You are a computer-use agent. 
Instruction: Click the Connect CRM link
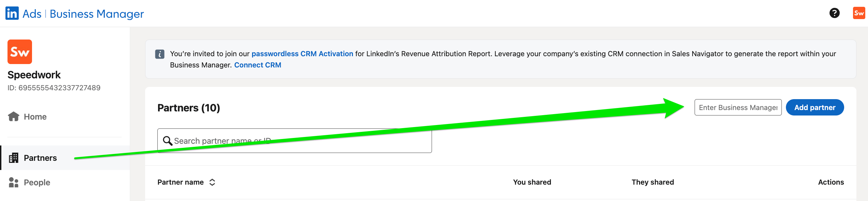tap(258, 65)
